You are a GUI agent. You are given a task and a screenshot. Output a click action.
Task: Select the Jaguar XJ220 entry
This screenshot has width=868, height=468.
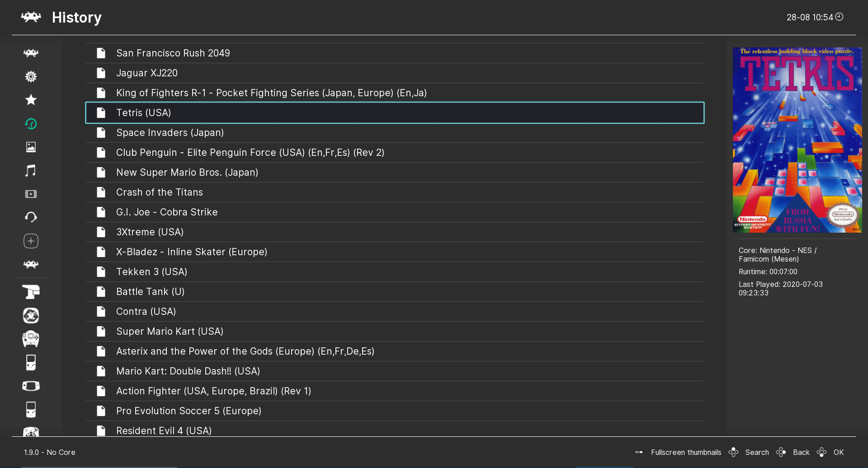pyautogui.click(x=394, y=73)
